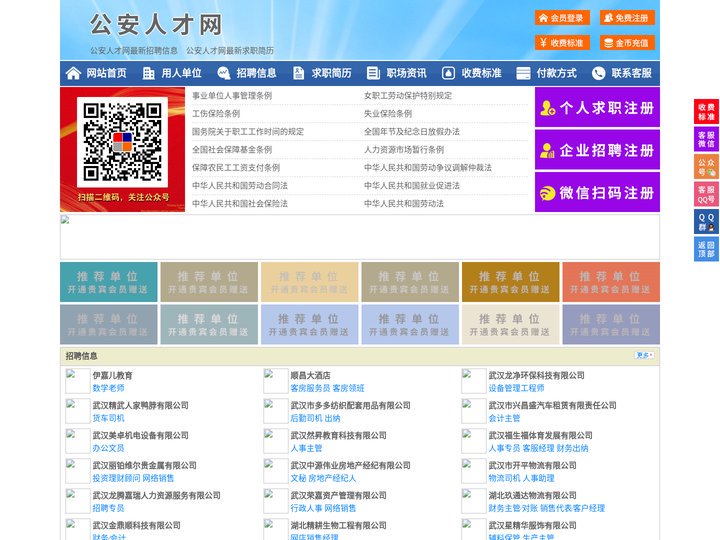Open the 失业保险条例 link
Viewport: 720px width, 540px height.
coord(388,113)
